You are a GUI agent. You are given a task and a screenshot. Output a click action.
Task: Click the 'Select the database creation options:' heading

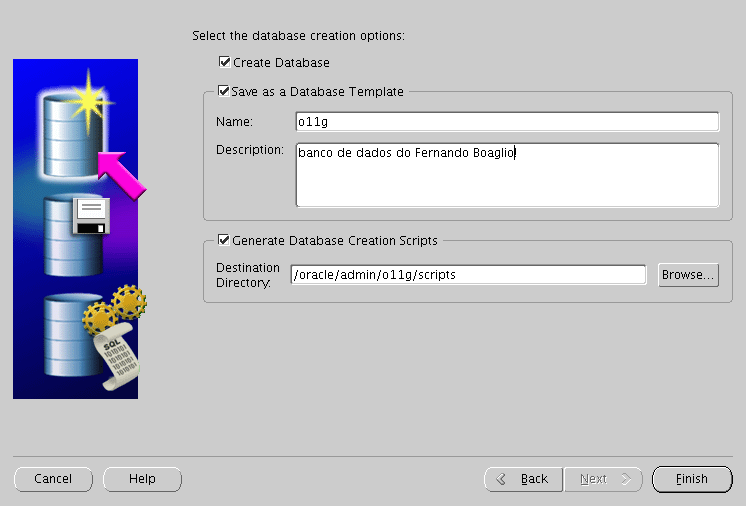coord(298,36)
